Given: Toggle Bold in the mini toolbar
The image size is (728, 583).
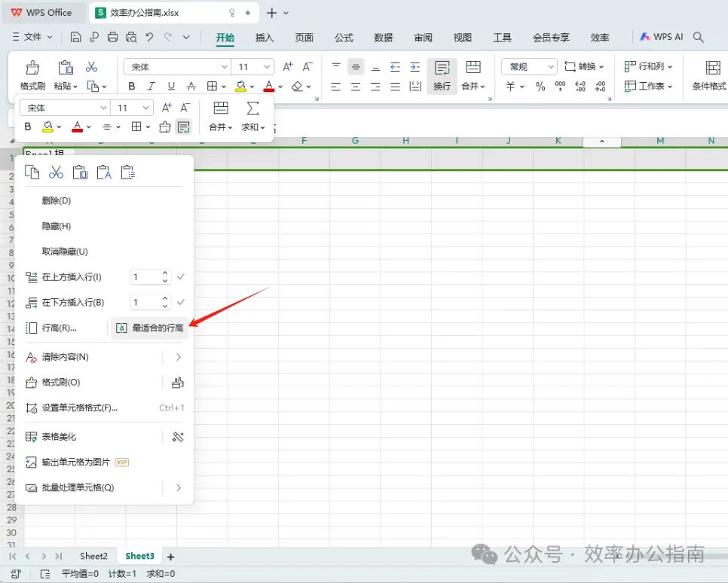Looking at the screenshot, I should tap(28, 127).
